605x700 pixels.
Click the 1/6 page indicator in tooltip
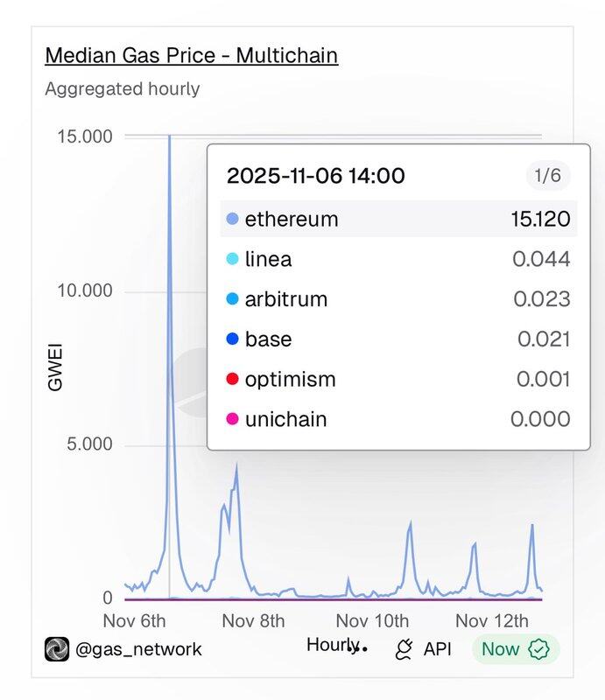point(547,176)
